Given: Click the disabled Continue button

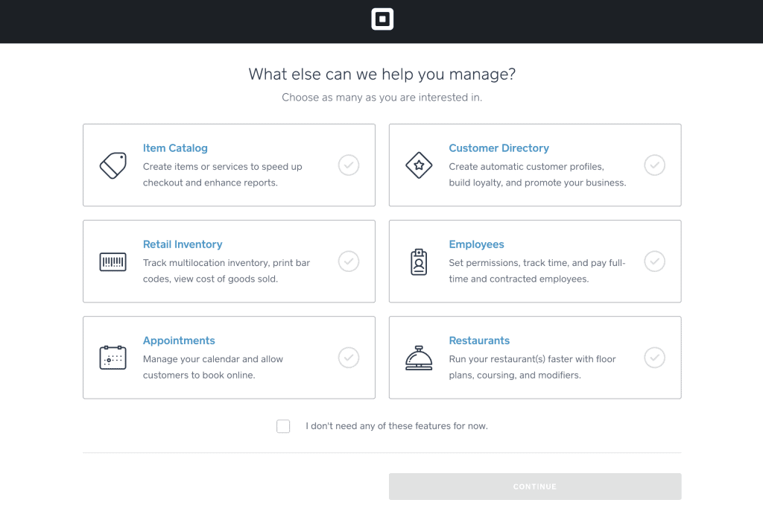Looking at the screenshot, I should point(535,487).
